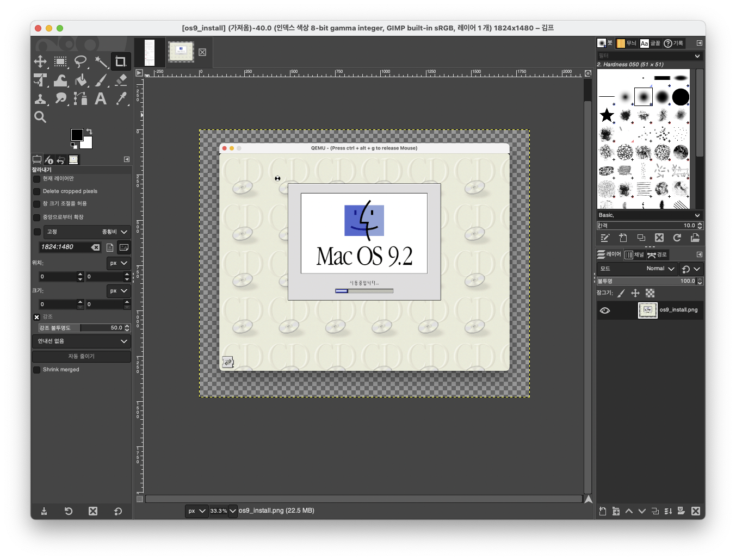Enable 'Delete cropped pixels' checkbox
The image size is (736, 560).
(x=37, y=191)
